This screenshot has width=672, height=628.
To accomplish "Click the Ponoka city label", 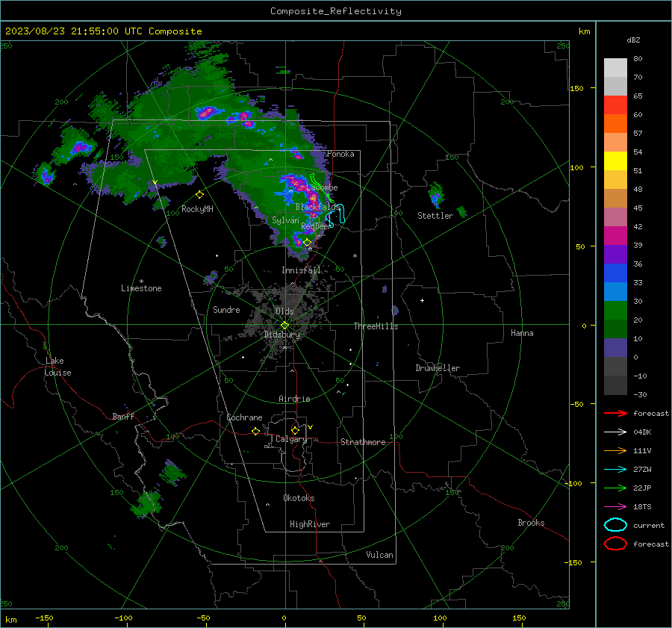I will pos(340,154).
